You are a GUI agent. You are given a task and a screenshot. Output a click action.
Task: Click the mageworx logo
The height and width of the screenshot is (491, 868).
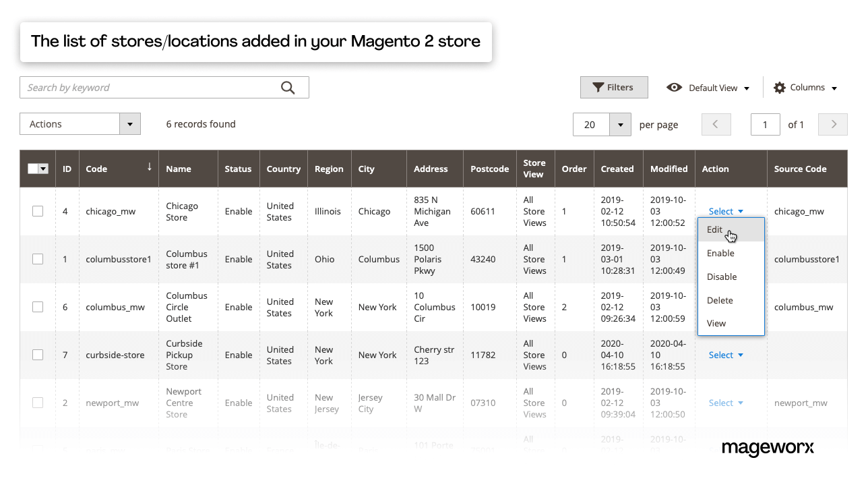click(768, 448)
